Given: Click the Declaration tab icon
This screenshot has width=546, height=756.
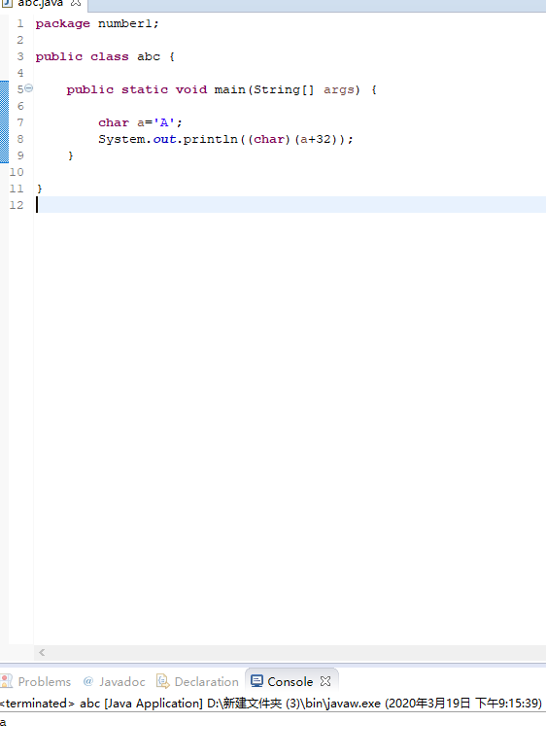Looking at the screenshot, I should 163,681.
